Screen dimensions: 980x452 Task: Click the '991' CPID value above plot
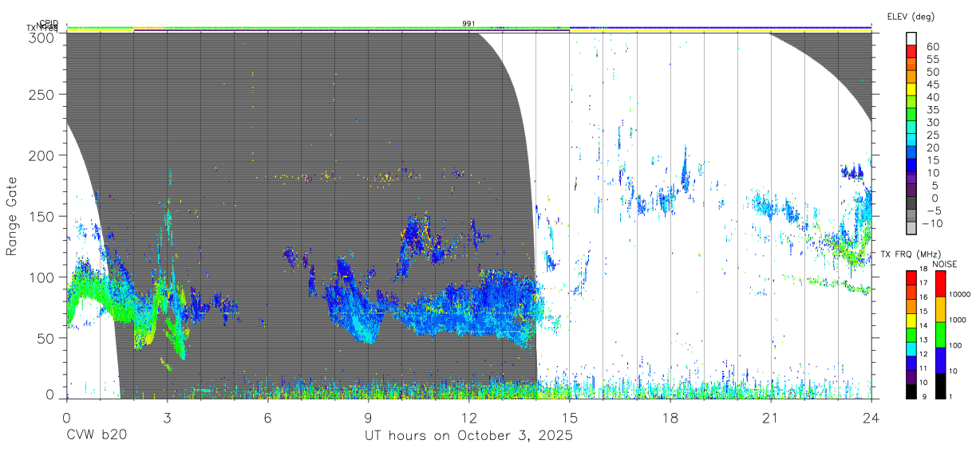(x=468, y=24)
